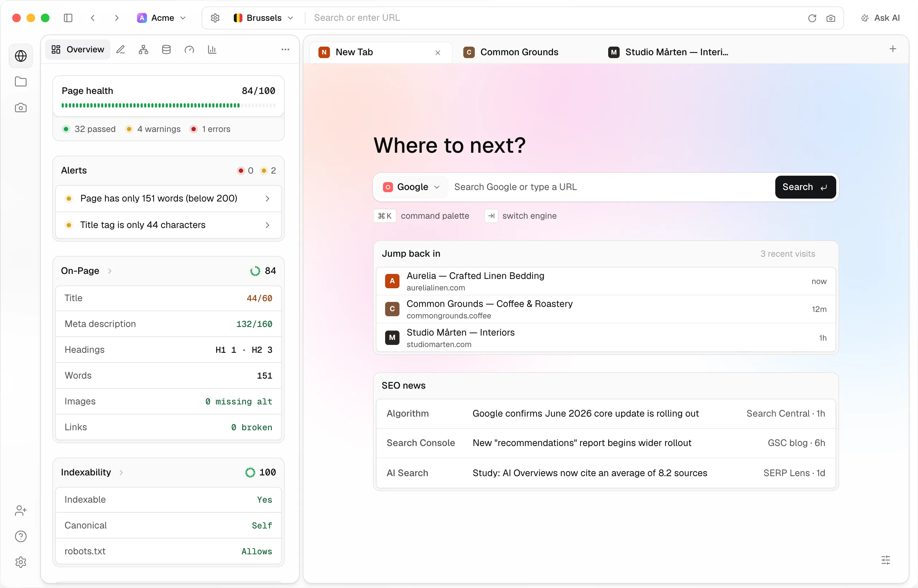Click the 3 recent visits label
Image resolution: width=918 pixels, height=588 pixels.
click(x=787, y=254)
